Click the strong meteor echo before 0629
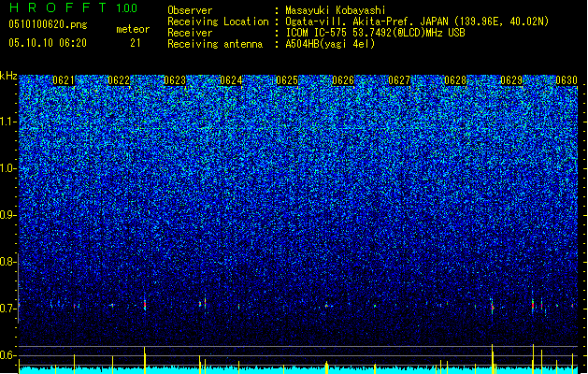 [492, 306]
